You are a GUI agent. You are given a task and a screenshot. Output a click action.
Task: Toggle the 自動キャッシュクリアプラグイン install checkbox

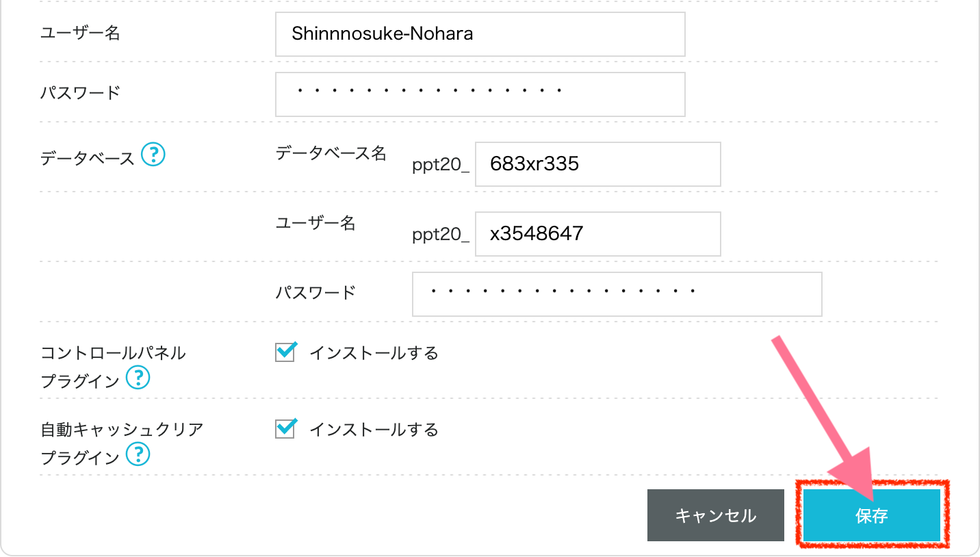(285, 429)
